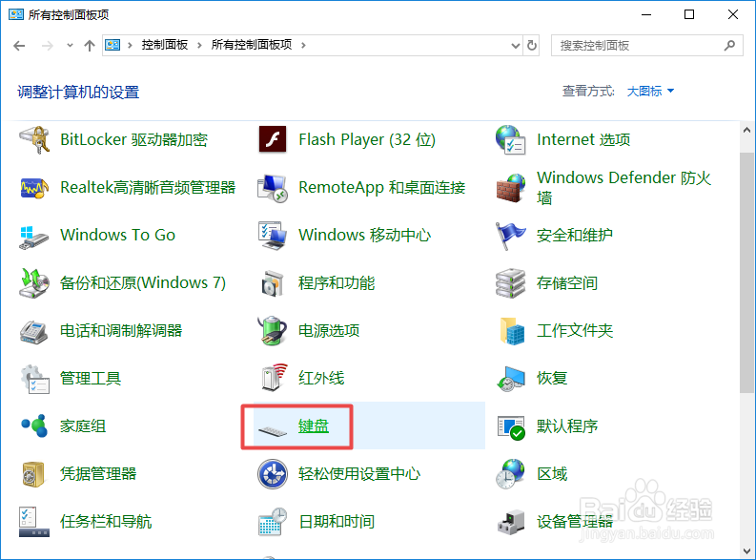The height and width of the screenshot is (560, 756).
Task: Click the 设备管理器 link text
Action: coord(575,522)
